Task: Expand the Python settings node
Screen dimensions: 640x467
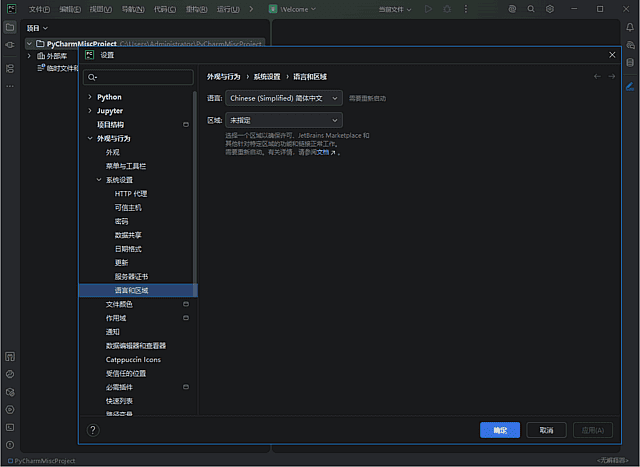Action: coord(89,97)
